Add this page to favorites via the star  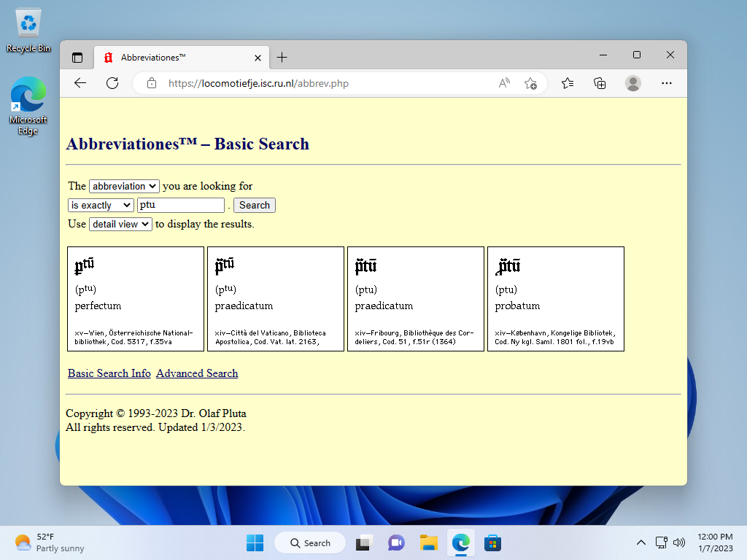[x=531, y=83]
